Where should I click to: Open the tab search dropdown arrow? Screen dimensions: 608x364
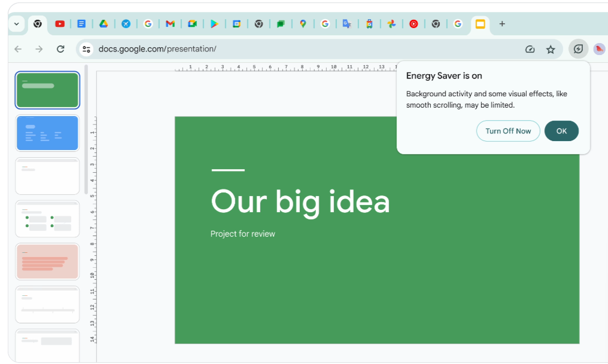click(x=17, y=24)
